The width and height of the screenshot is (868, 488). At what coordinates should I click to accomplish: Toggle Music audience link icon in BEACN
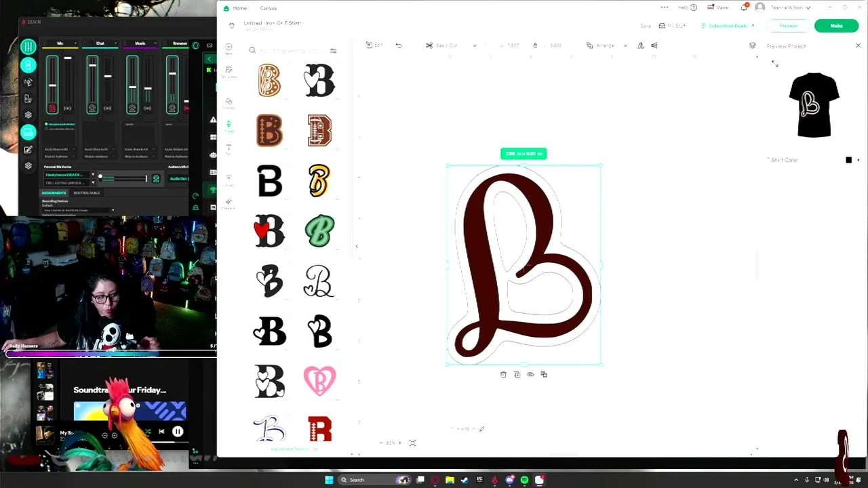[x=147, y=108]
